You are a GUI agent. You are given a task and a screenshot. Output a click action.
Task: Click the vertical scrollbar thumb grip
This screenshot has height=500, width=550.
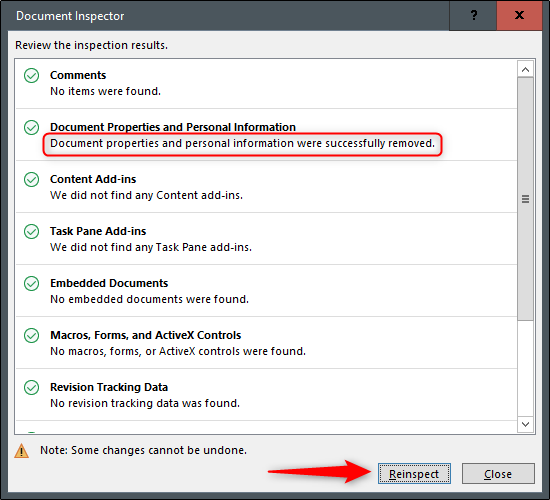[x=525, y=199]
